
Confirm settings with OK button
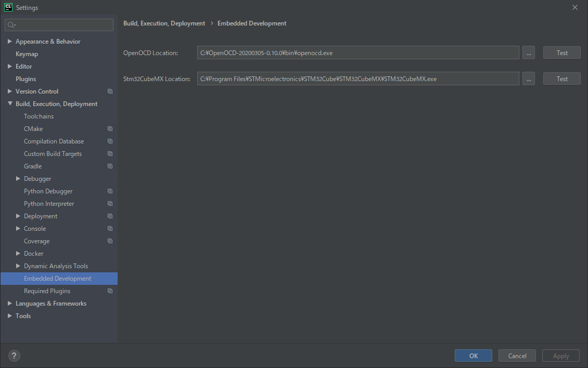pos(473,356)
